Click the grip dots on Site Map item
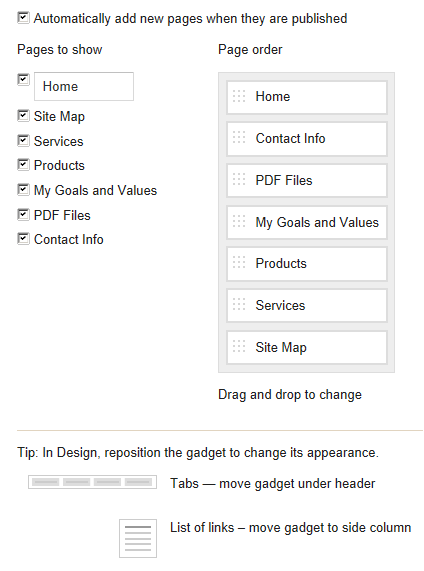The height and width of the screenshot is (571, 424). (x=239, y=346)
